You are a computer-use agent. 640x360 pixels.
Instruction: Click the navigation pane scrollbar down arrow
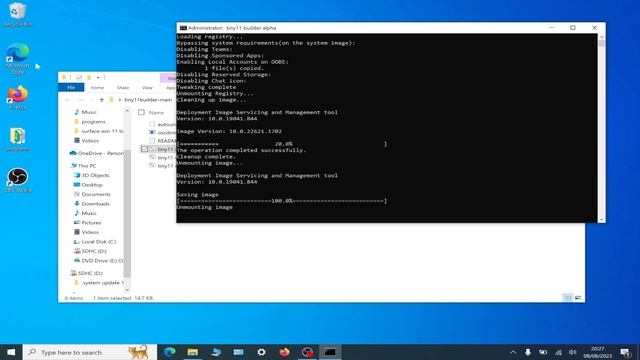[x=127, y=290]
